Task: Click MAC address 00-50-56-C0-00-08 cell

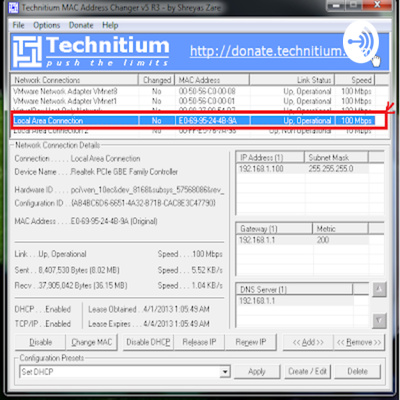Action: point(207,91)
